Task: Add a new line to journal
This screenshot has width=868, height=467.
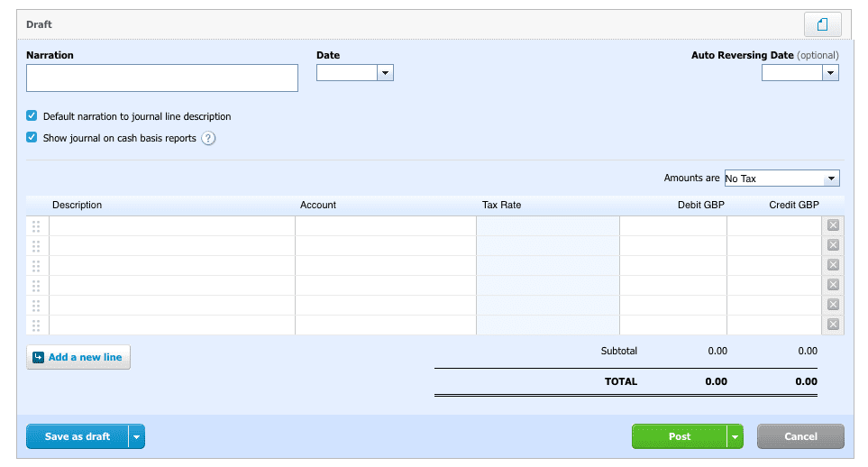Action: pyautogui.click(x=78, y=357)
